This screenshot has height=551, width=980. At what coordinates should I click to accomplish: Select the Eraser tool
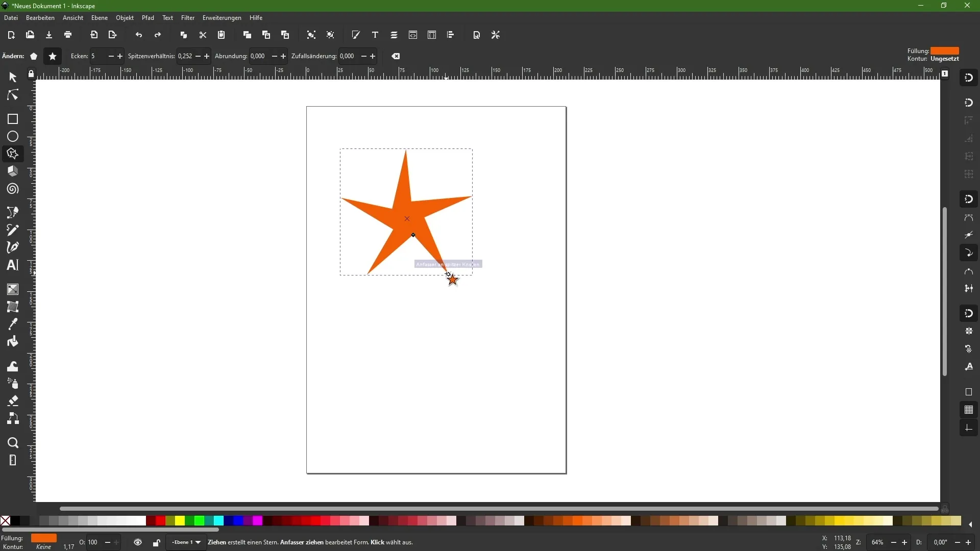point(13,402)
